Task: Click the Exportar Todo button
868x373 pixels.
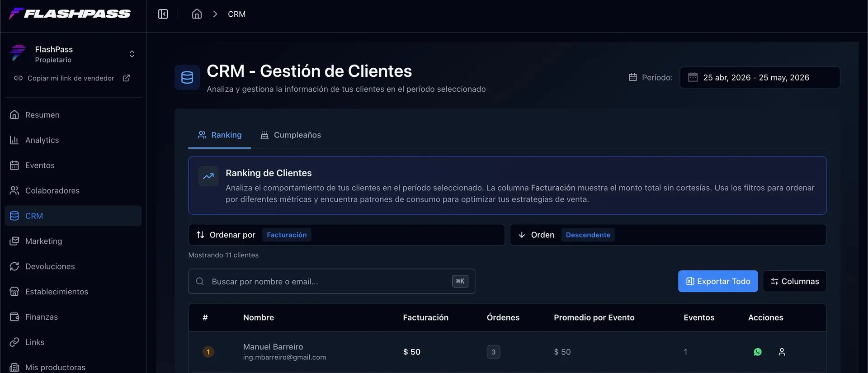Action: tap(718, 281)
